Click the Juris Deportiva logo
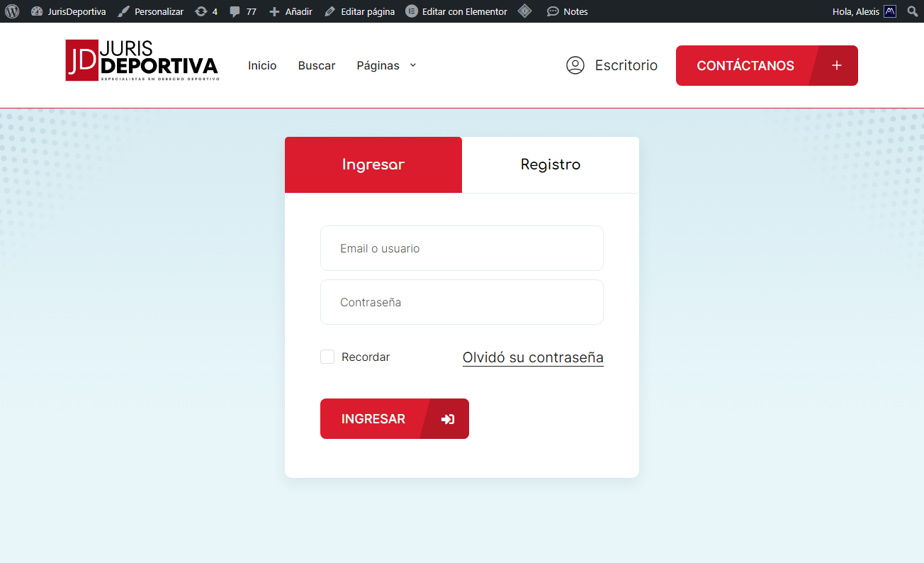 pos(142,60)
